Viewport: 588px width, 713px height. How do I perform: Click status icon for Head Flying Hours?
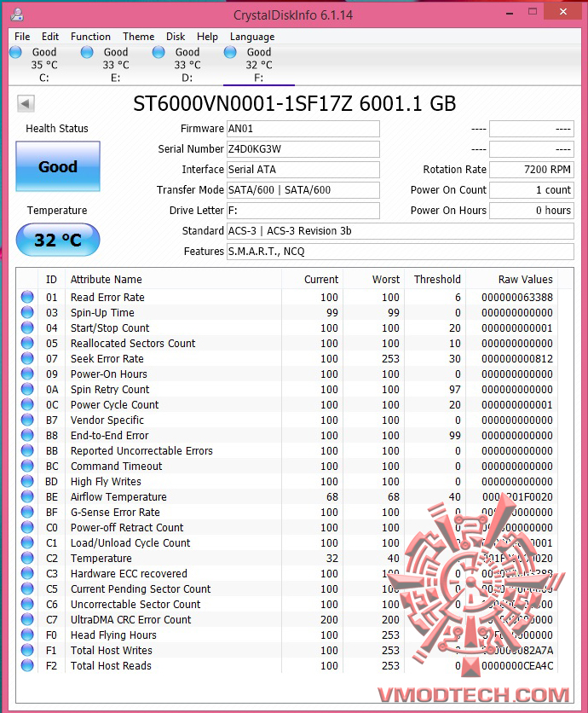coord(27,635)
